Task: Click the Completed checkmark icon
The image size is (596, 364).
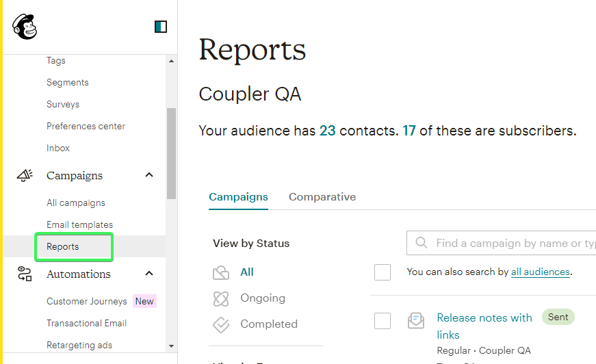Action: pos(221,324)
